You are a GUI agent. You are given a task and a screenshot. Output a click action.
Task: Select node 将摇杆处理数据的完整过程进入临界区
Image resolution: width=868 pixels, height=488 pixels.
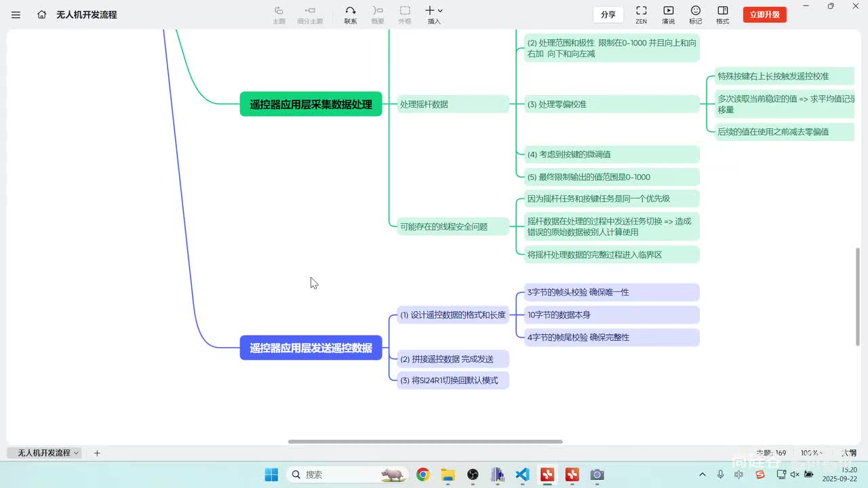click(612, 255)
